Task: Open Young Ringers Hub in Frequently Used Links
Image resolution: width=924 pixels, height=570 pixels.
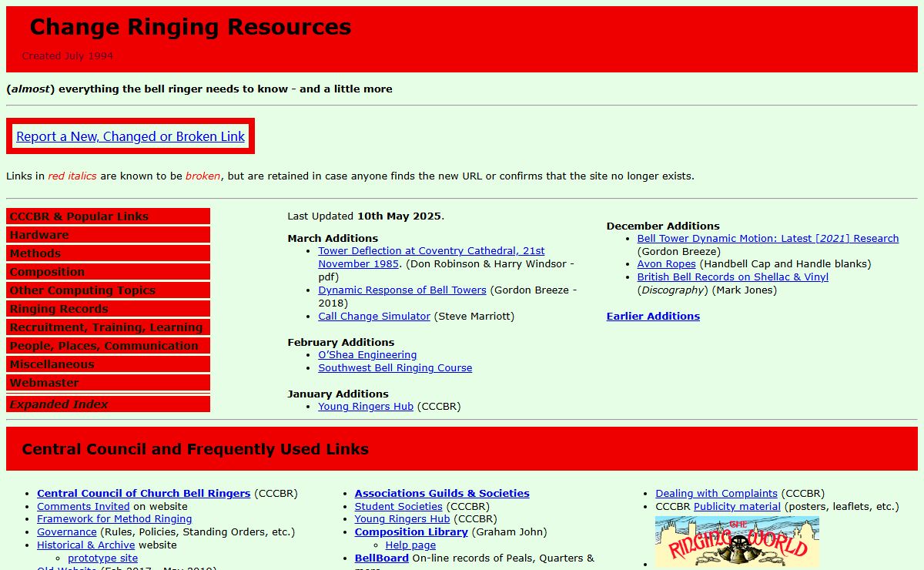Action: [x=402, y=518]
